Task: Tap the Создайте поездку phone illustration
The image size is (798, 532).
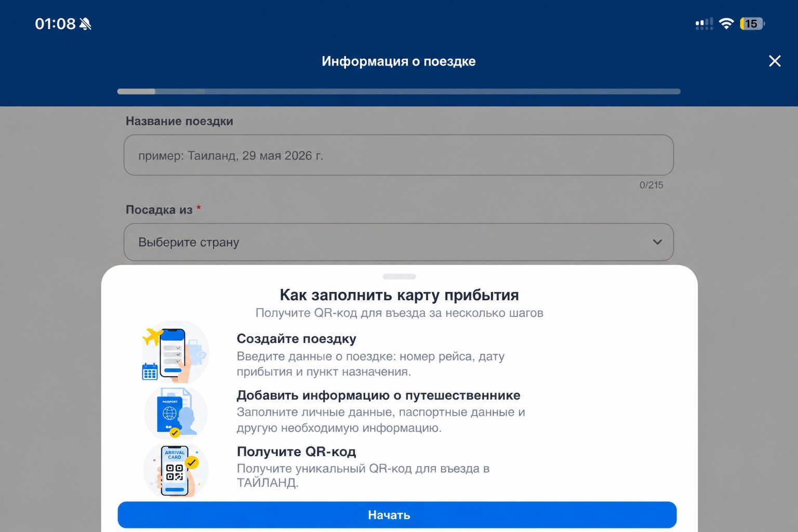Action: coord(175,352)
